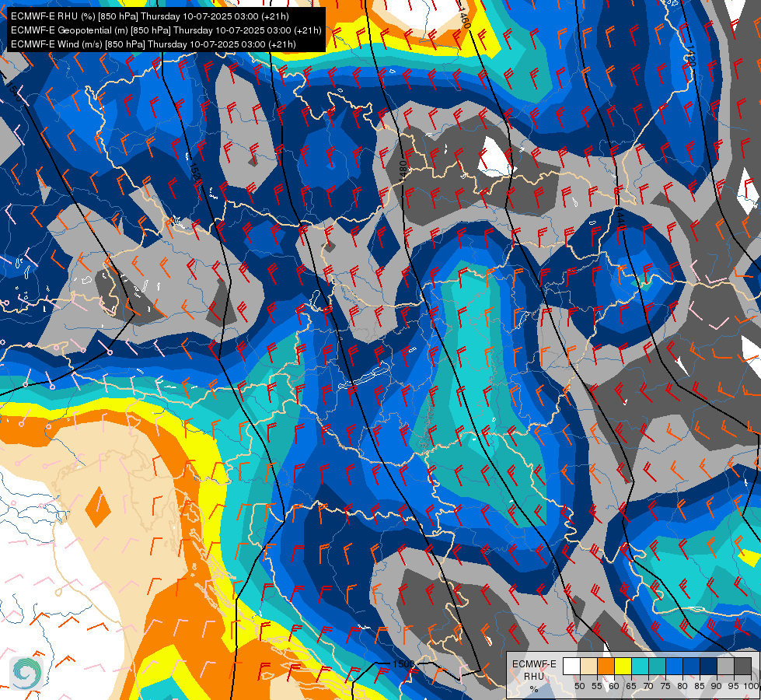Select the orange 55-60 legend swatch

606,666
